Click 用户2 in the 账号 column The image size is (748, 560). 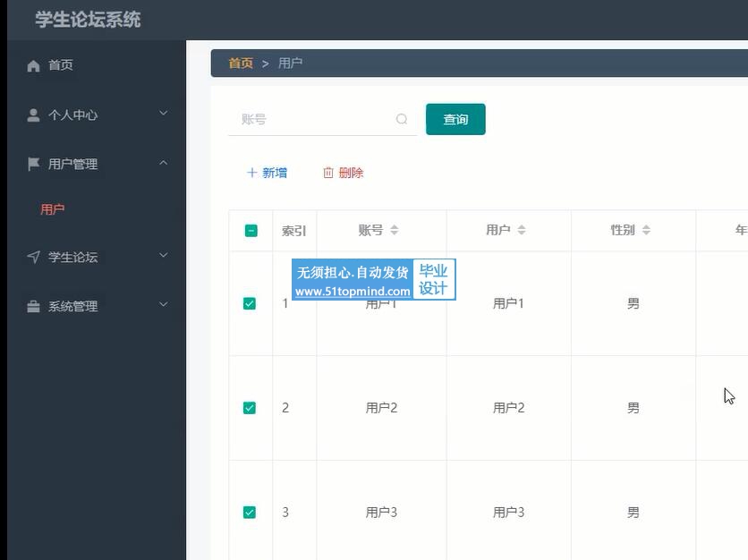point(381,408)
